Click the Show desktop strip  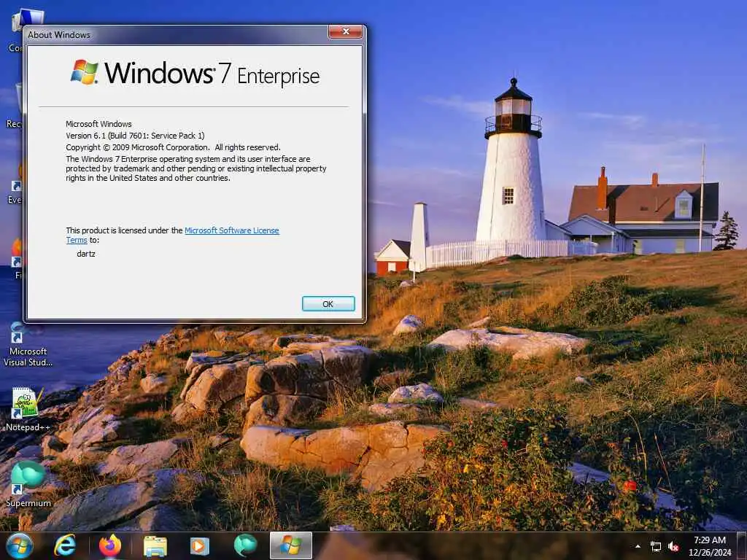[743, 545]
